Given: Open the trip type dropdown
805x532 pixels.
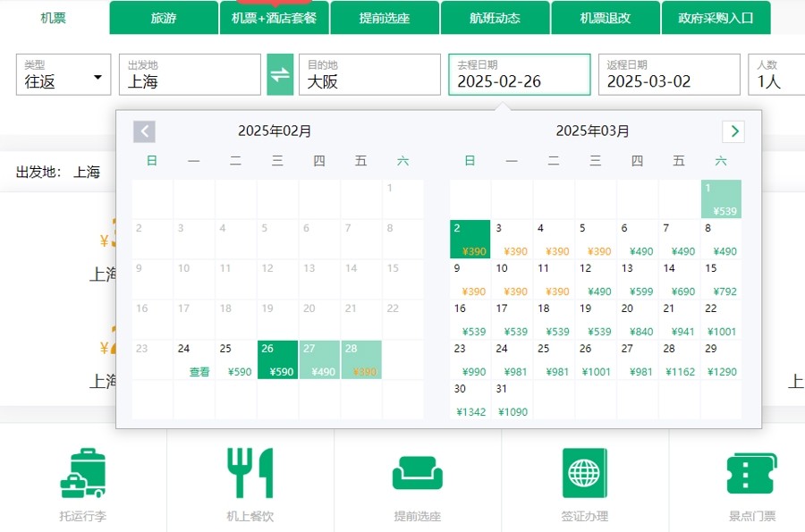Looking at the screenshot, I should click(x=64, y=74).
